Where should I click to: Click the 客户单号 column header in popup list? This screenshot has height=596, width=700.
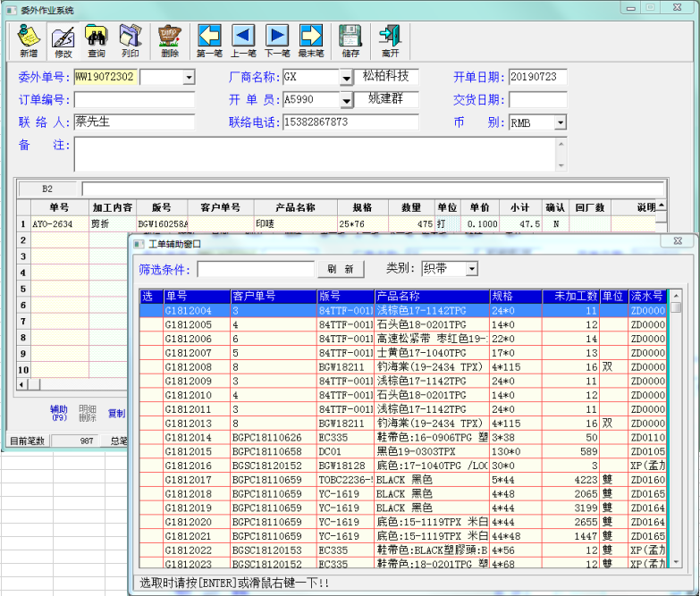click(274, 297)
